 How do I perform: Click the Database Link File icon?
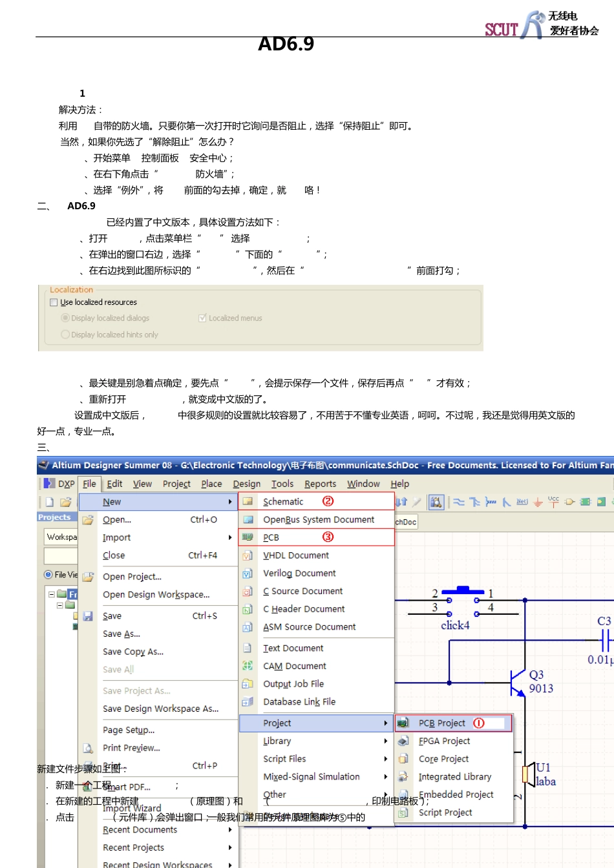[248, 702]
